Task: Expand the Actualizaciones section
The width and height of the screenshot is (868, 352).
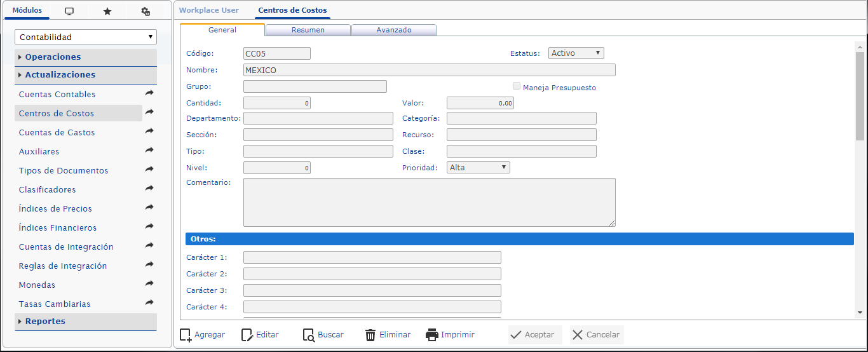Action: 86,75
